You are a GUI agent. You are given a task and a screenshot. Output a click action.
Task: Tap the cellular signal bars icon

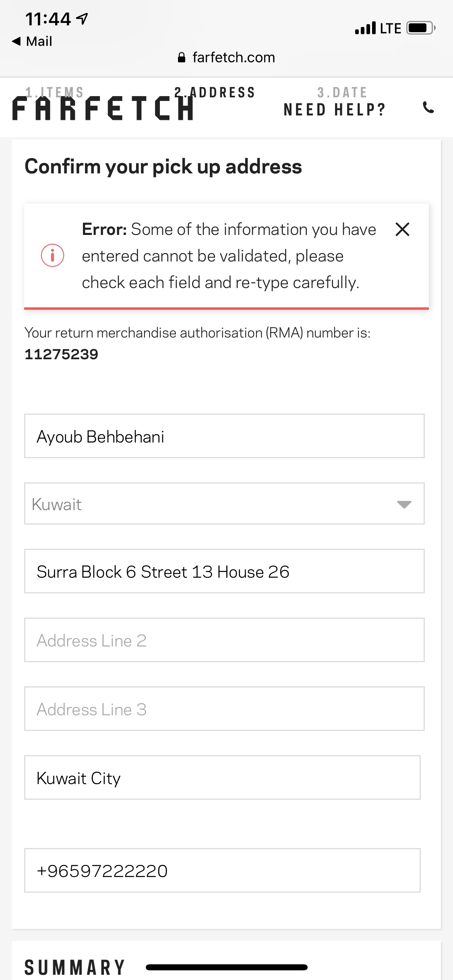click(x=365, y=28)
